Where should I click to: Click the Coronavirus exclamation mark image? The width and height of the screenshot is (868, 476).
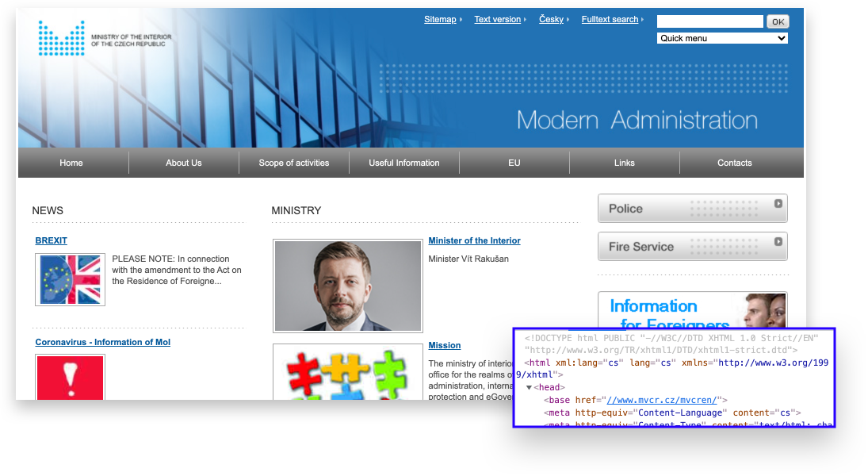(70, 377)
